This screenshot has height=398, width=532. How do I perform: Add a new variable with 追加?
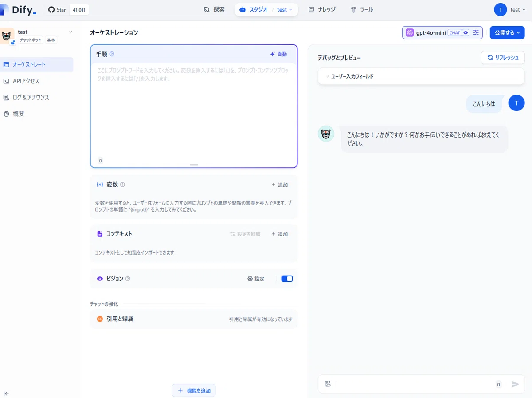pyautogui.click(x=279, y=185)
